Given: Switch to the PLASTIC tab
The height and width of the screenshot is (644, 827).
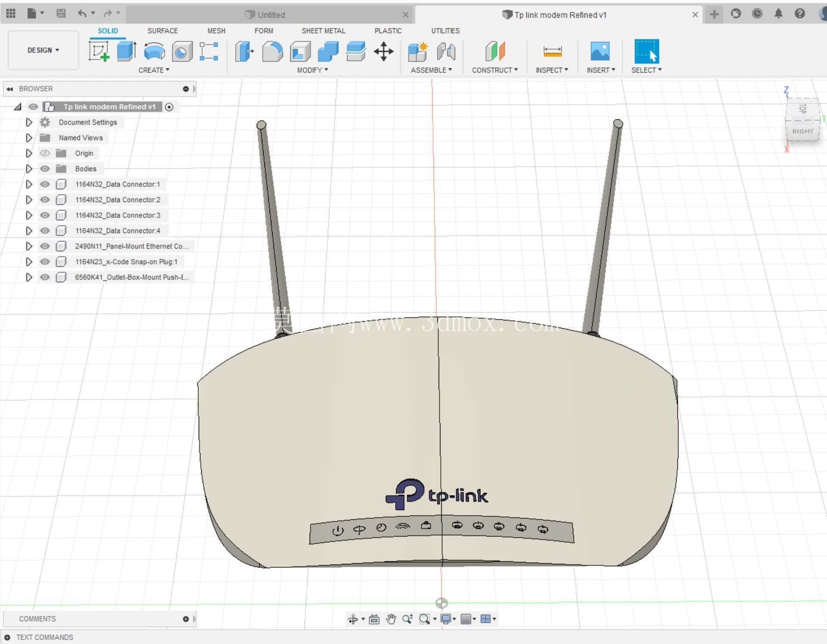Looking at the screenshot, I should click(388, 31).
